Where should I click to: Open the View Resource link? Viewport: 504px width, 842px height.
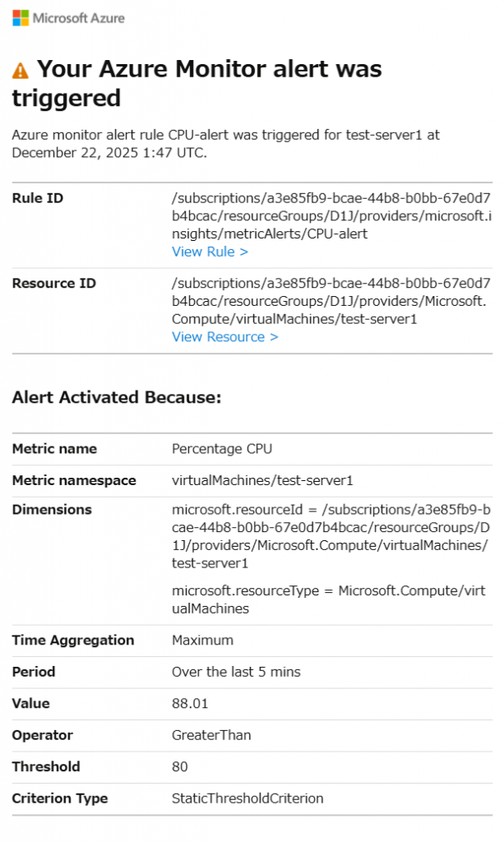click(x=224, y=336)
